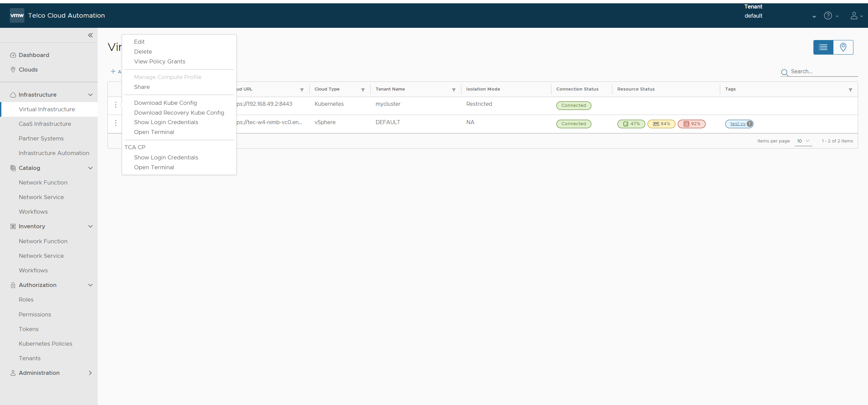Filter the Tags column
The width and height of the screenshot is (868, 405).
[x=850, y=90]
